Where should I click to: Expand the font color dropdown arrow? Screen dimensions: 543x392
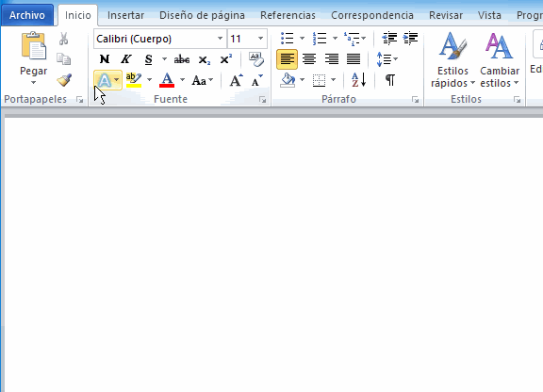(x=182, y=80)
